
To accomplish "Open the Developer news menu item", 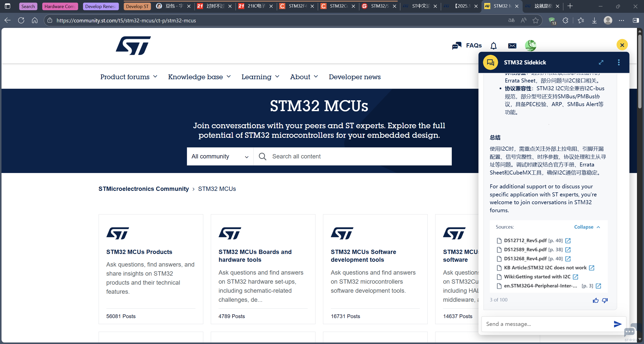I will pos(354,77).
